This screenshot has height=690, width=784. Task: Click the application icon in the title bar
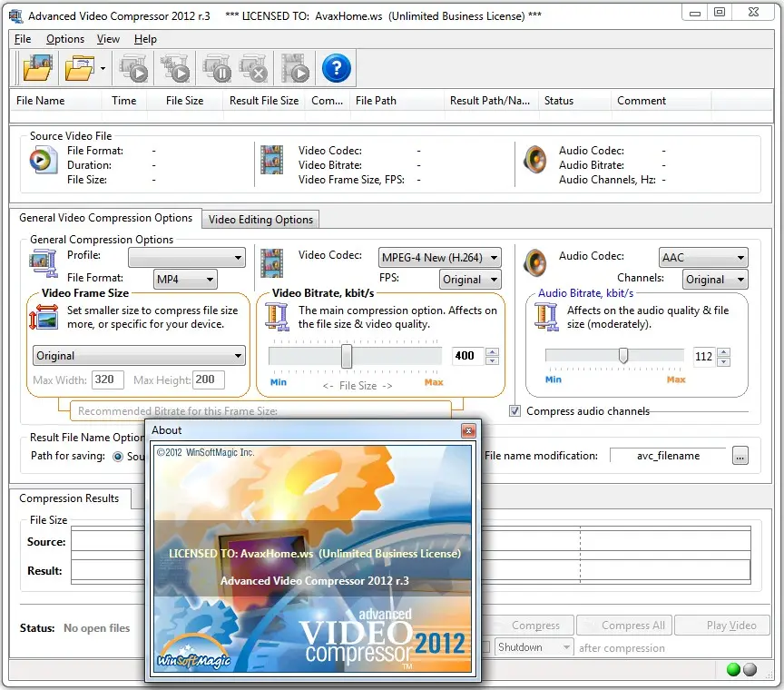[16, 16]
